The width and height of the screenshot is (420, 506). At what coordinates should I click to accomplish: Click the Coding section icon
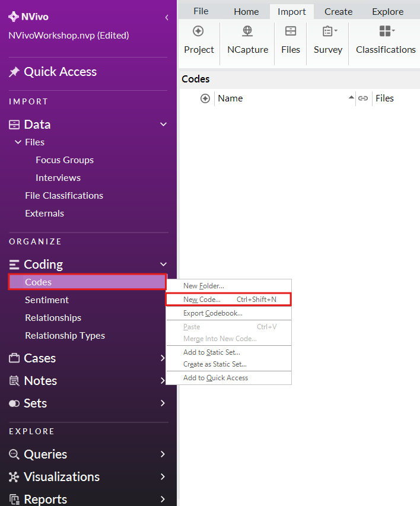[14, 265]
